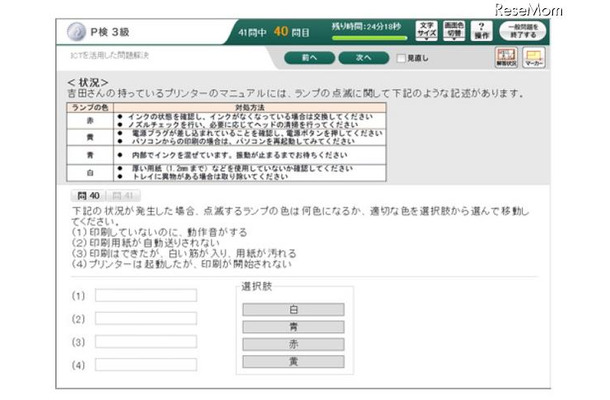The height and width of the screenshot is (400, 610).
Task: Switch to the 問 41 tab
Action: pyautogui.click(x=123, y=196)
